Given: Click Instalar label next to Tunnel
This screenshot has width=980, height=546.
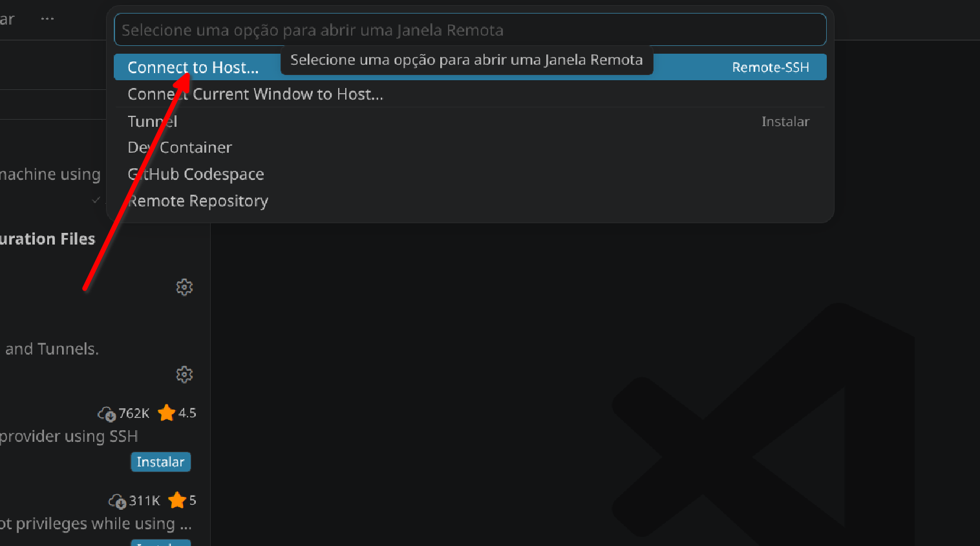Looking at the screenshot, I should click(x=785, y=122).
